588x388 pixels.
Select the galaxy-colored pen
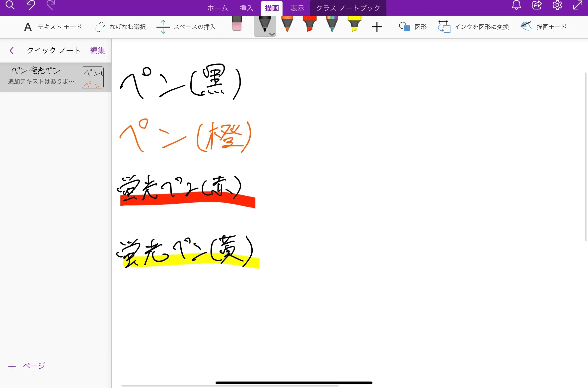click(332, 25)
